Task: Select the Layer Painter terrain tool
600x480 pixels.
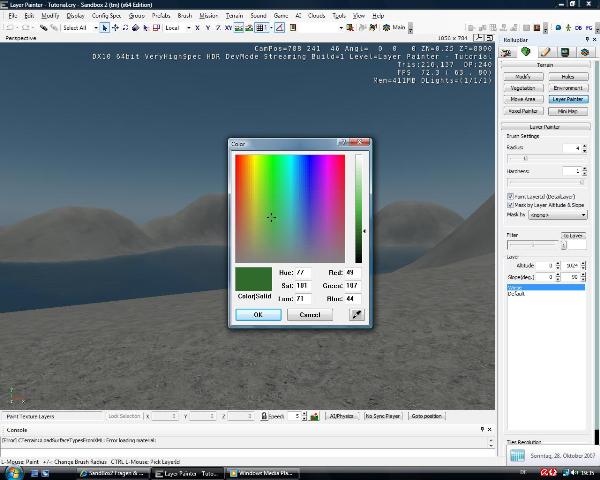Action: click(x=567, y=99)
